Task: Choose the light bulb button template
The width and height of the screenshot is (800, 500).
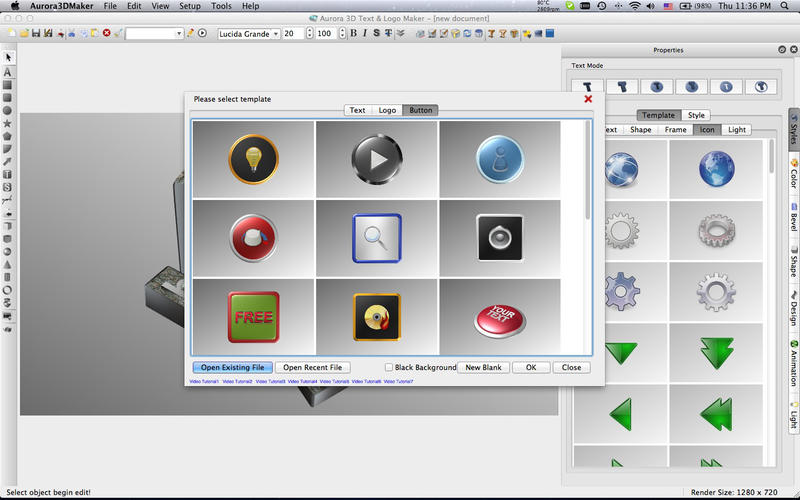Action: pyautogui.click(x=253, y=158)
